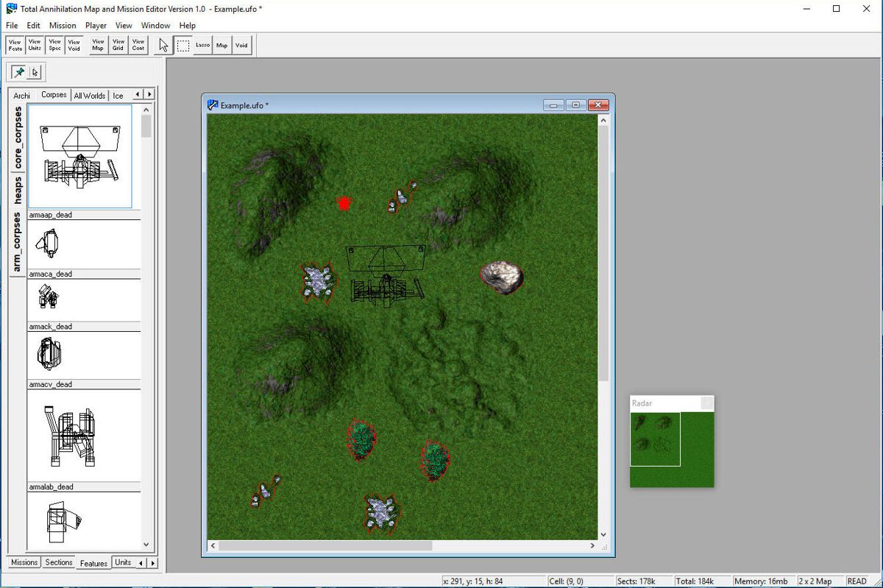This screenshot has width=883, height=588.
Task: Toggle View Spec in the toolbar
Action: click(x=54, y=45)
